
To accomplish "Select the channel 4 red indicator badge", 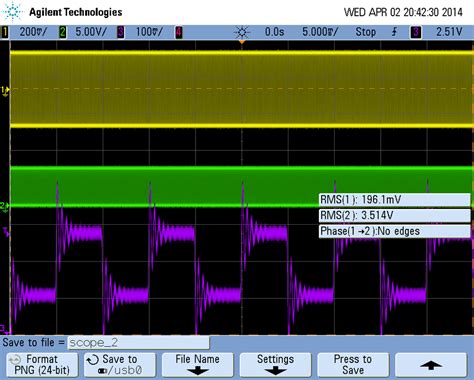I will 179,32.
